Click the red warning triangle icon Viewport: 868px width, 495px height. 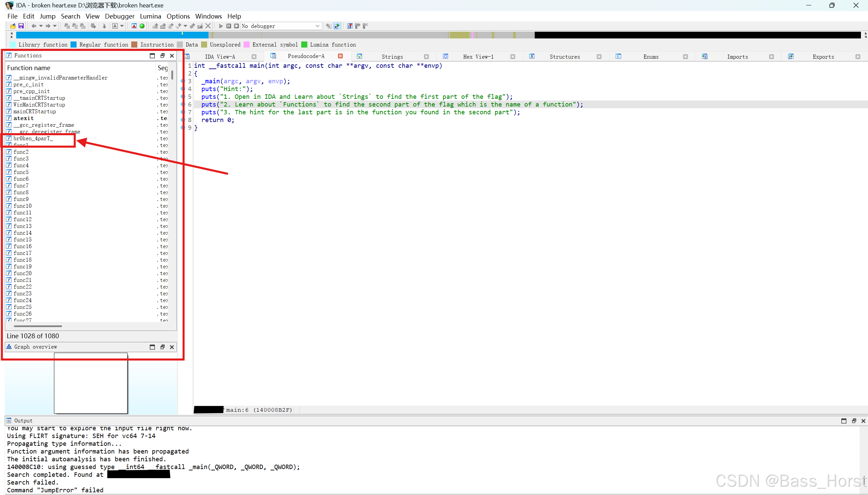(134, 26)
